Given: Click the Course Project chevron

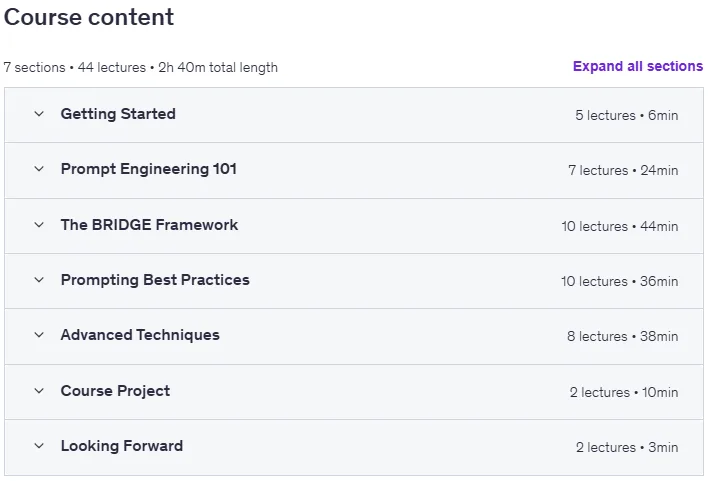Looking at the screenshot, I should tap(39, 391).
